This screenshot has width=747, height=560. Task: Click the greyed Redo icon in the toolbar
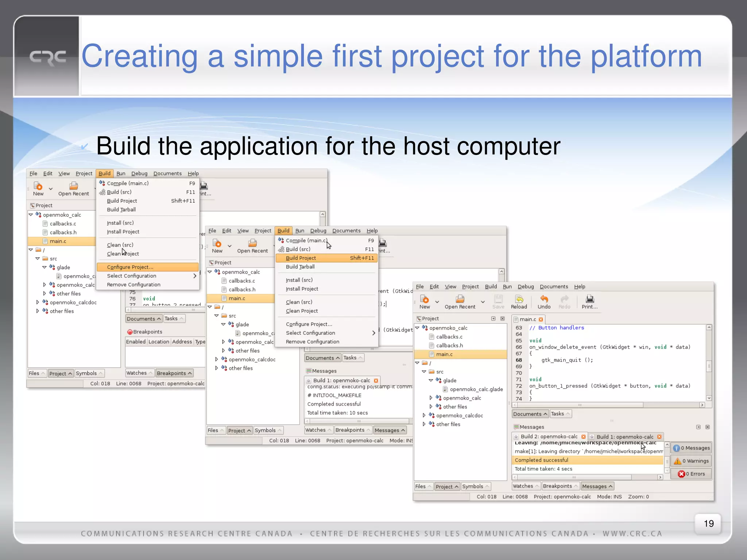pos(564,299)
